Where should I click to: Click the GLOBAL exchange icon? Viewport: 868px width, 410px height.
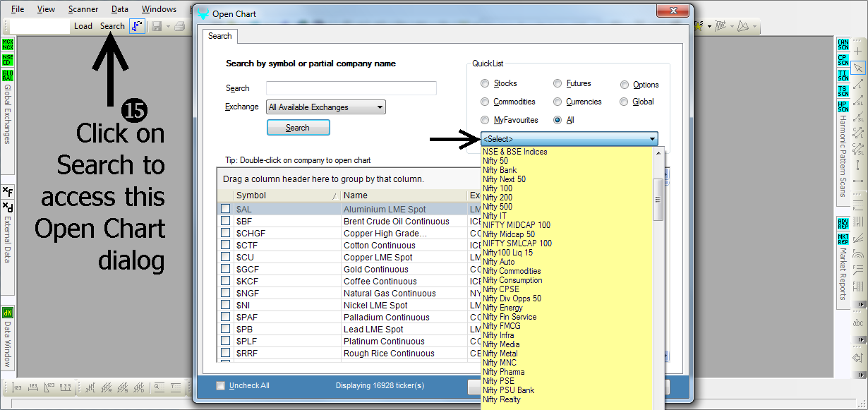click(8, 75)
